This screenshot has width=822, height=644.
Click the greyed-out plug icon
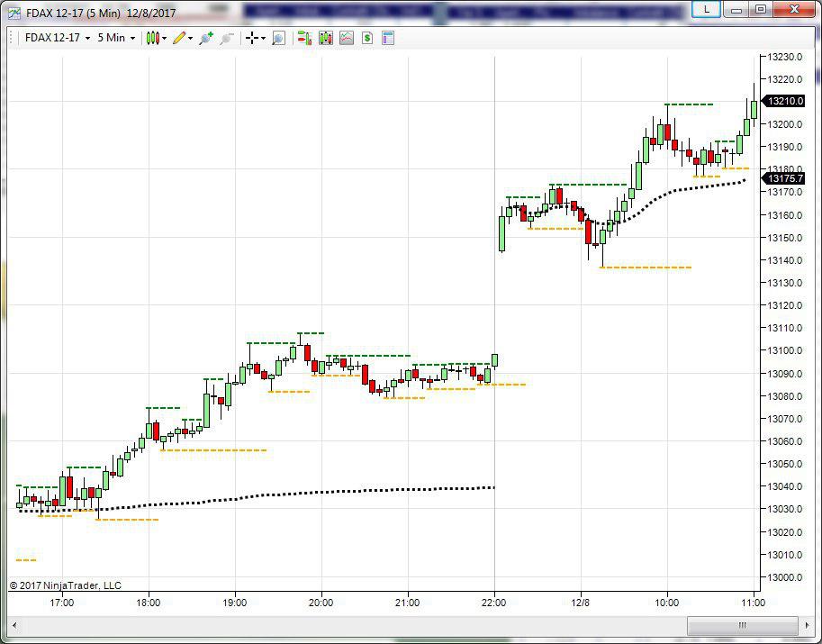(x=227, y=38)
